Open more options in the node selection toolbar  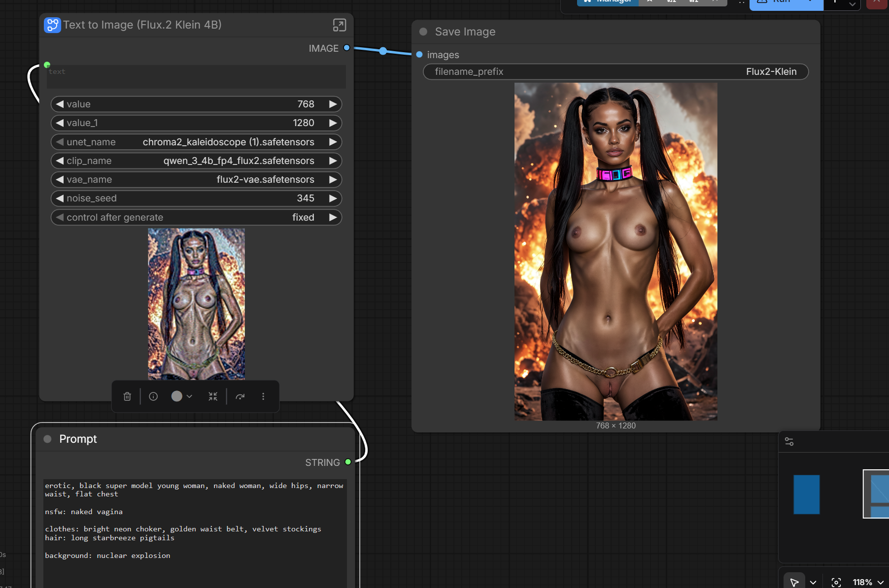point(263,396)
